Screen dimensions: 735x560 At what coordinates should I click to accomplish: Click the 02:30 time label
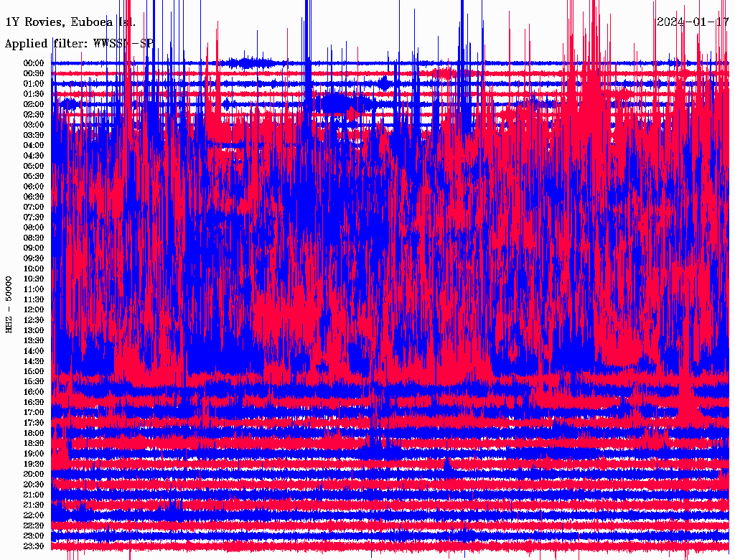coord(34,114)
